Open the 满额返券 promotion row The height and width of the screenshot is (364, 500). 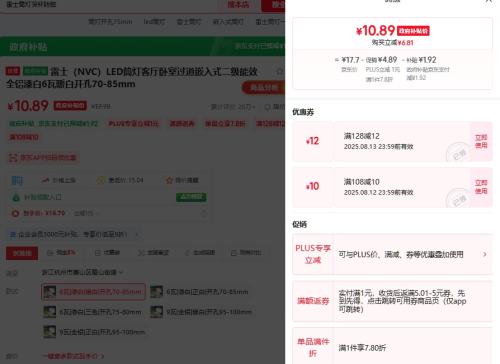pyautogui.click(x=392, y=301)
